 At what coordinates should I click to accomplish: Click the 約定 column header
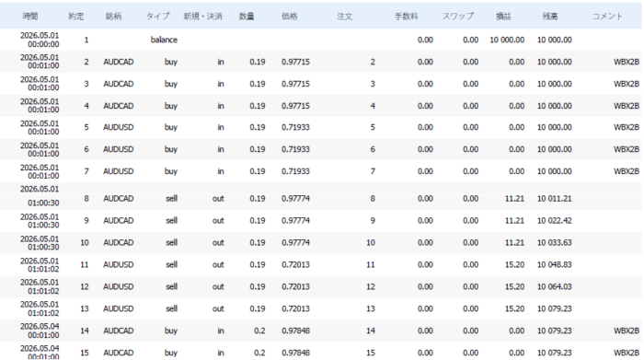coord(76,16)
